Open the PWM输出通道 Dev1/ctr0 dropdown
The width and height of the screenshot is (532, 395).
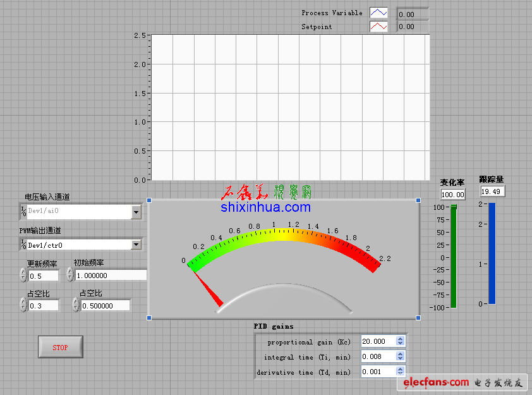click(x=136, y=245)
